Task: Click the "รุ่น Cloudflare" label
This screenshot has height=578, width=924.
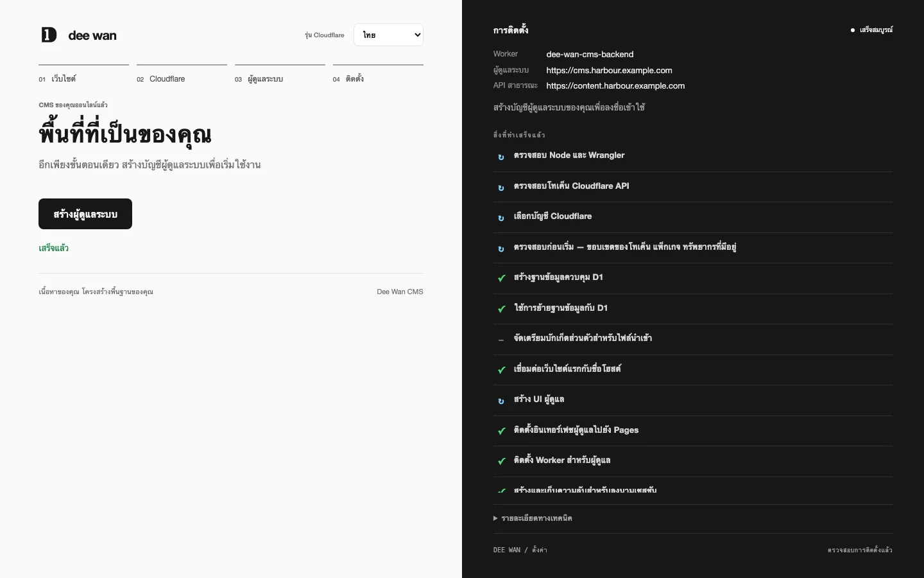Action: click(325, 35)
